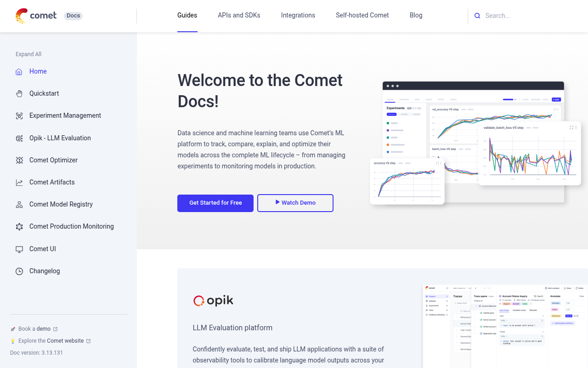The height and width of the screenshot is (368, 588).
Task: Open Comet Production Monitoring entry
Action: coord(72,226)
